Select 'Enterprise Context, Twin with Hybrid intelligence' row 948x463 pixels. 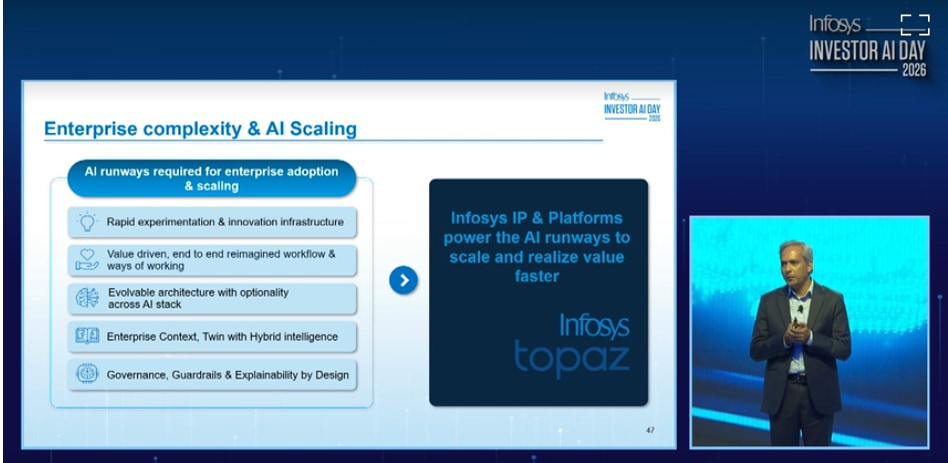222,337
